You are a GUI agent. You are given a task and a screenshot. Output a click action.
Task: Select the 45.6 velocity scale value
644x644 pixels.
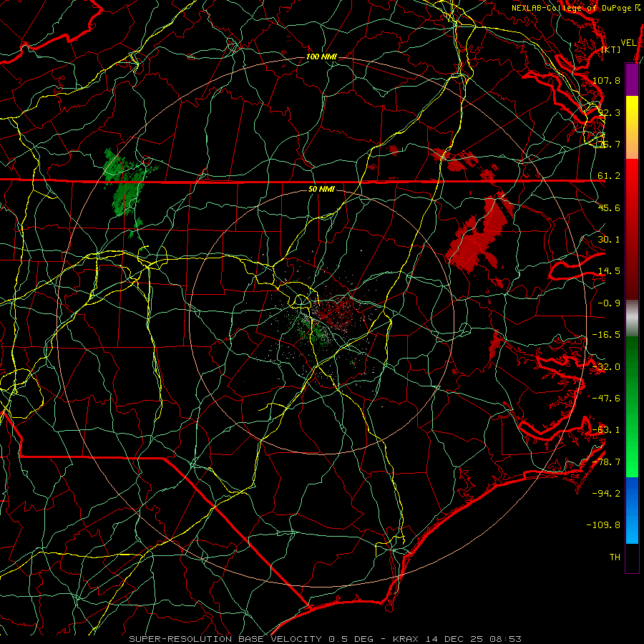[x=609, y=208]
